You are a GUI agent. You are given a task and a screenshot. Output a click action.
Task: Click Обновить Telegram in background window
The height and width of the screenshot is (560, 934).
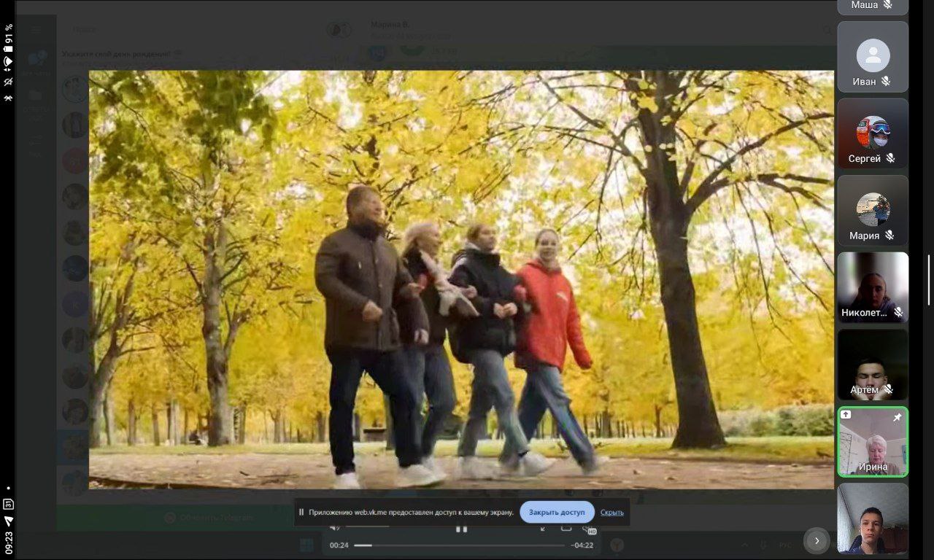[209, 518]
